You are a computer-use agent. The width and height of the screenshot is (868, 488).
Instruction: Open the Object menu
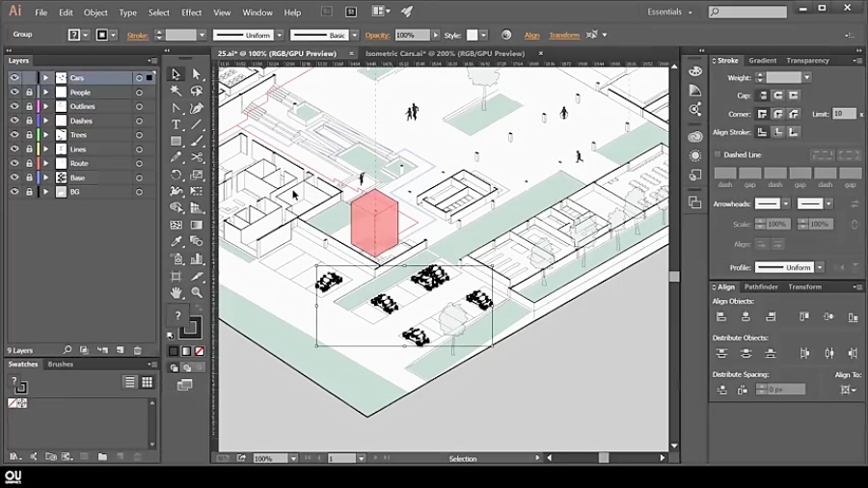click(x=95, y=13)
